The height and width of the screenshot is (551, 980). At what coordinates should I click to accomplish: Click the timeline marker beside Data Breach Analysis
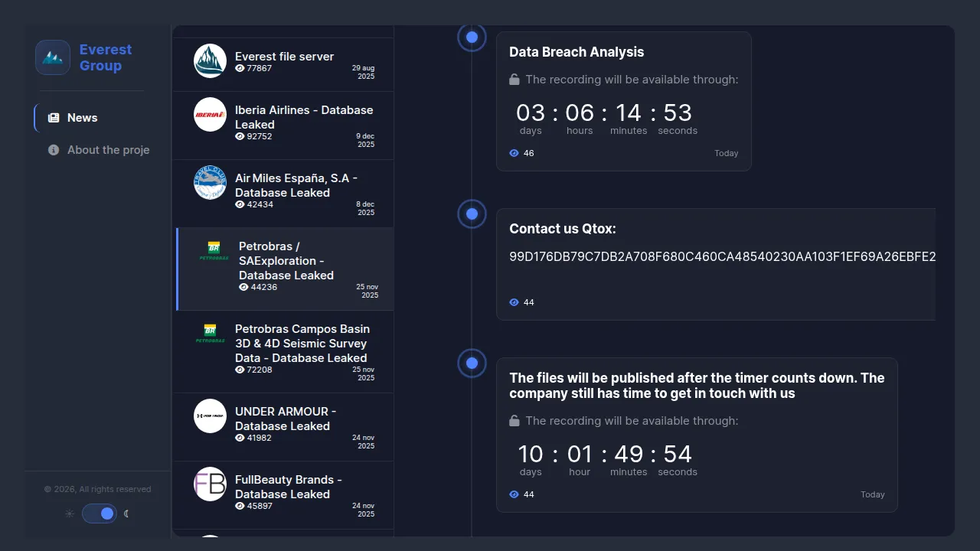[x=472, y=37]
